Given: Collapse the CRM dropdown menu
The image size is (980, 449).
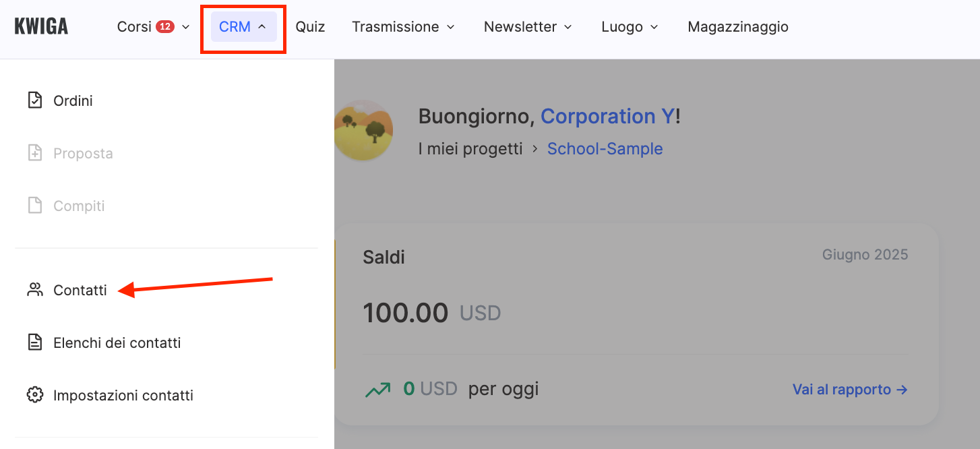Looking at the screenshot, I should click(243, 27).
